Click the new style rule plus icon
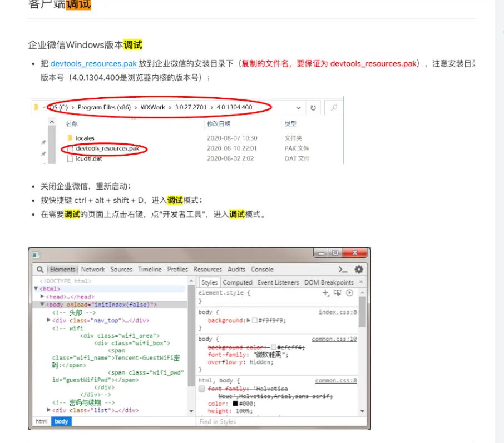The image size is (504, 443). tap(325, 293)
